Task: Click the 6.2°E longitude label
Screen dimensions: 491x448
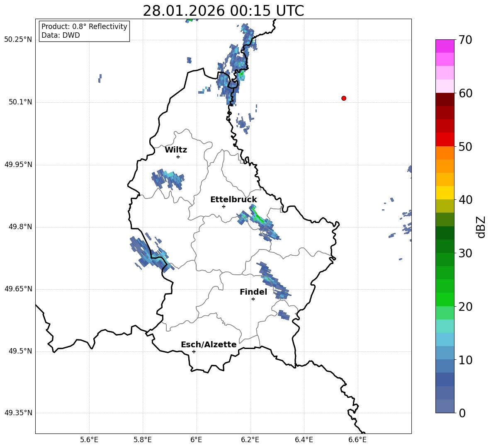Action: (x=250, y=440)
